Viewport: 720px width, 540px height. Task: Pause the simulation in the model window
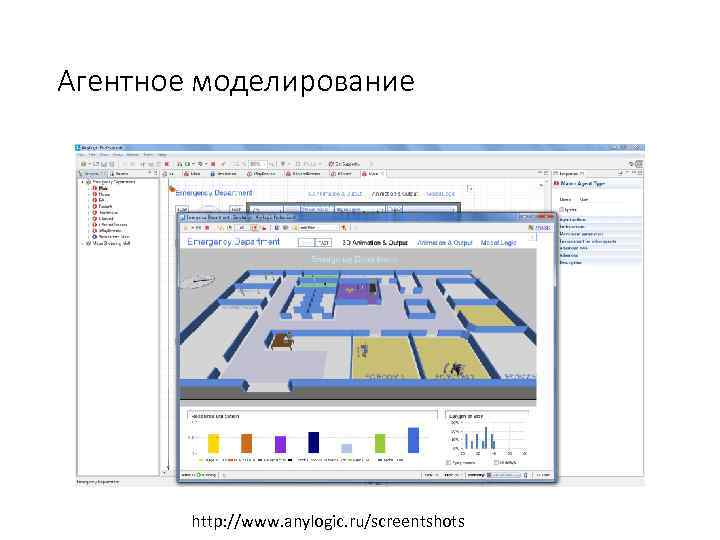pyautogui.click(x=198, y=228)
